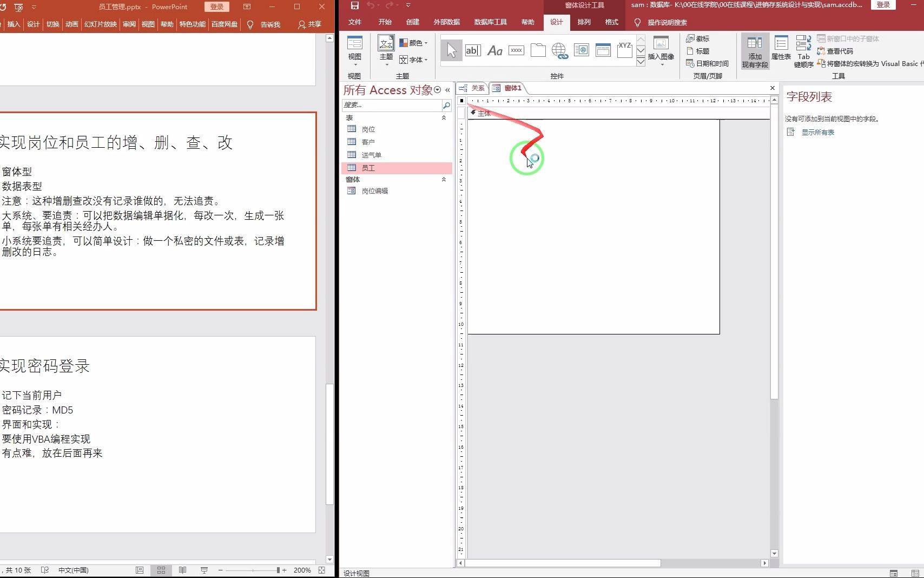Pick the Button control (xxxx)

point(517,50)
